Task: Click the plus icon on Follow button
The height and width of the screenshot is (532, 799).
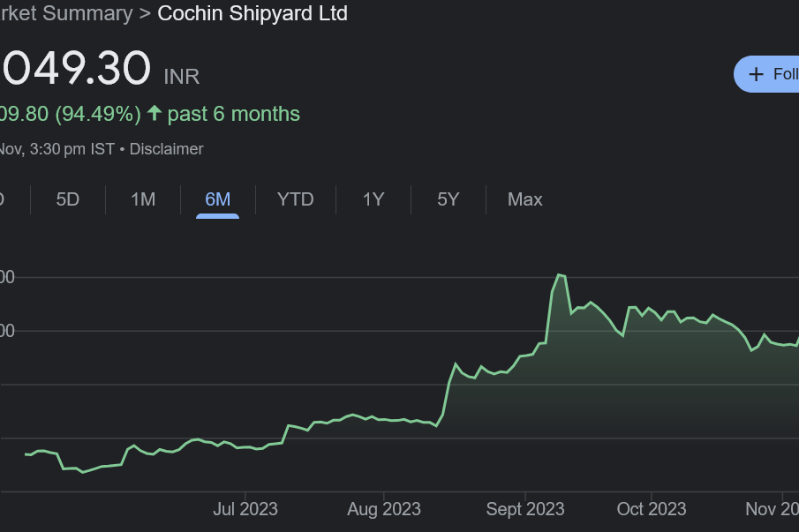Action: pos(756,74)
